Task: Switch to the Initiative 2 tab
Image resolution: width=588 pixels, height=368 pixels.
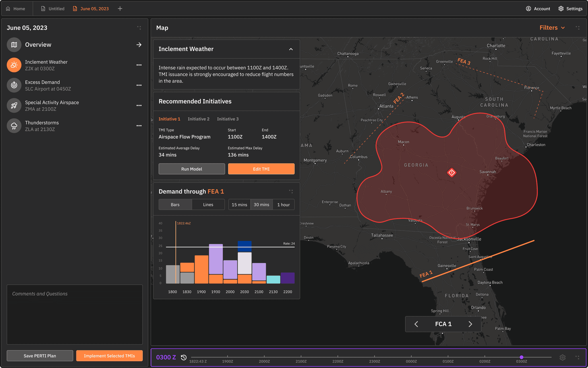Action: click(x=198, y=119)
